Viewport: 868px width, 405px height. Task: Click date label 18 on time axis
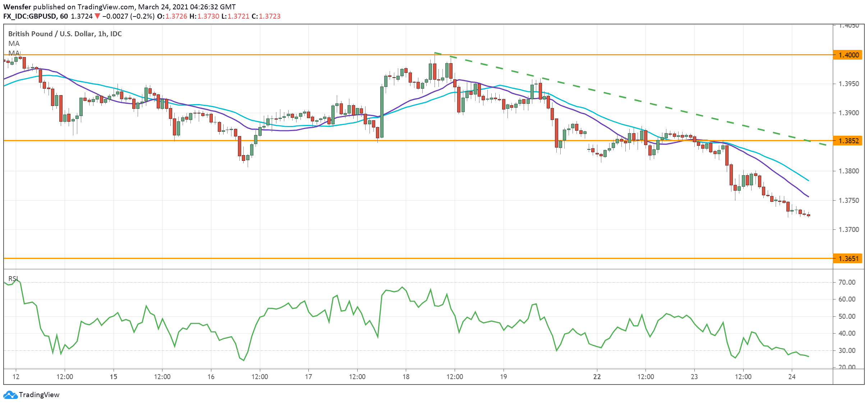(406, 377)
